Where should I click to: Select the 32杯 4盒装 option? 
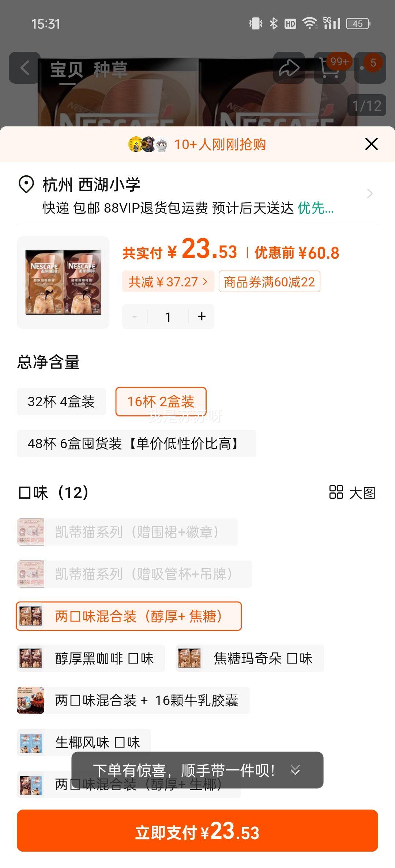coord(61,401)
